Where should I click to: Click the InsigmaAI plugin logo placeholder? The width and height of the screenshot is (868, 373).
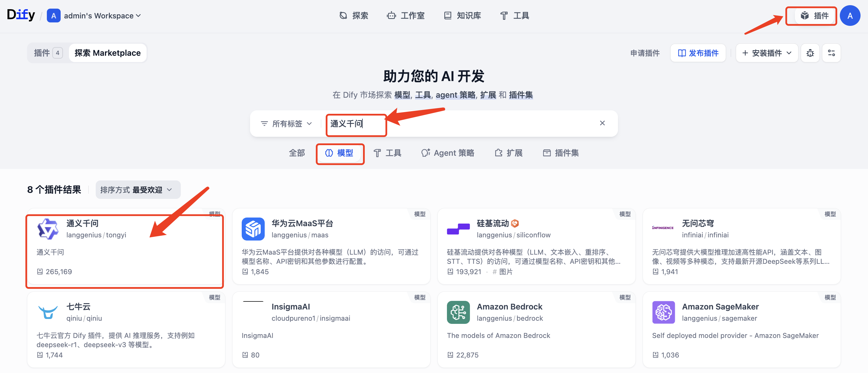pos(253,312)
